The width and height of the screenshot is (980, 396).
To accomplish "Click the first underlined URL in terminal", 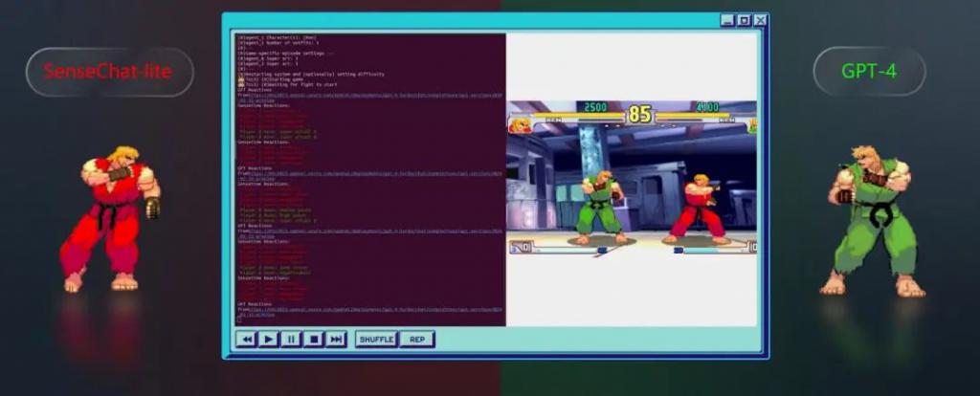I will (x=370, y=97).
